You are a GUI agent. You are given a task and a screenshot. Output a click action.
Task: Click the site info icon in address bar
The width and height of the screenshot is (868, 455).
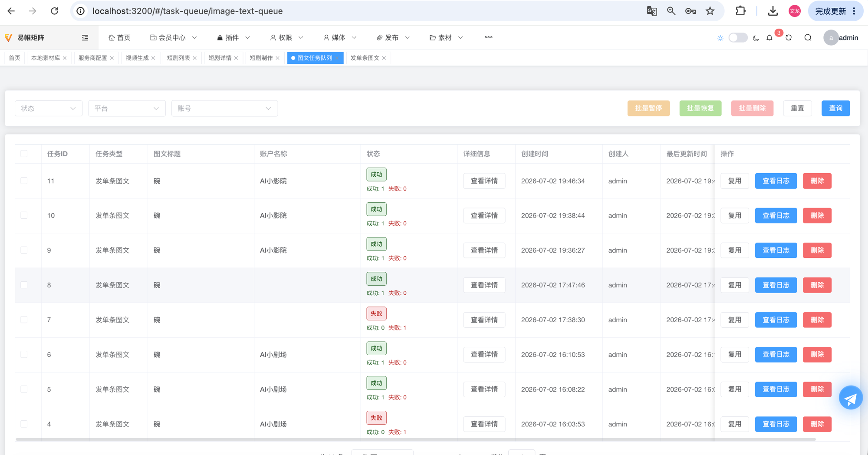tap(81, 11)
